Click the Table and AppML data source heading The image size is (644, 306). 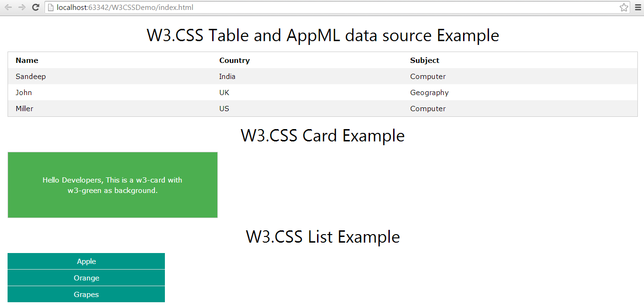click(323, 35)
